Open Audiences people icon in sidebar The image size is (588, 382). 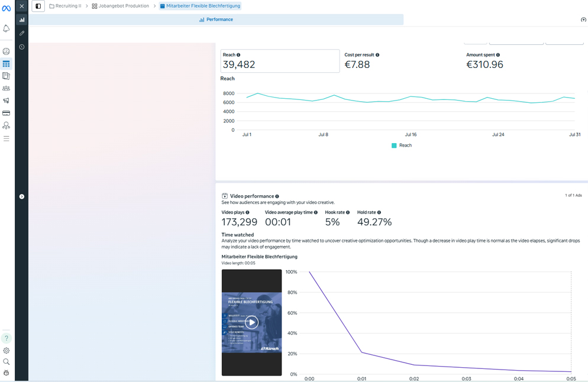coord(7,88)
